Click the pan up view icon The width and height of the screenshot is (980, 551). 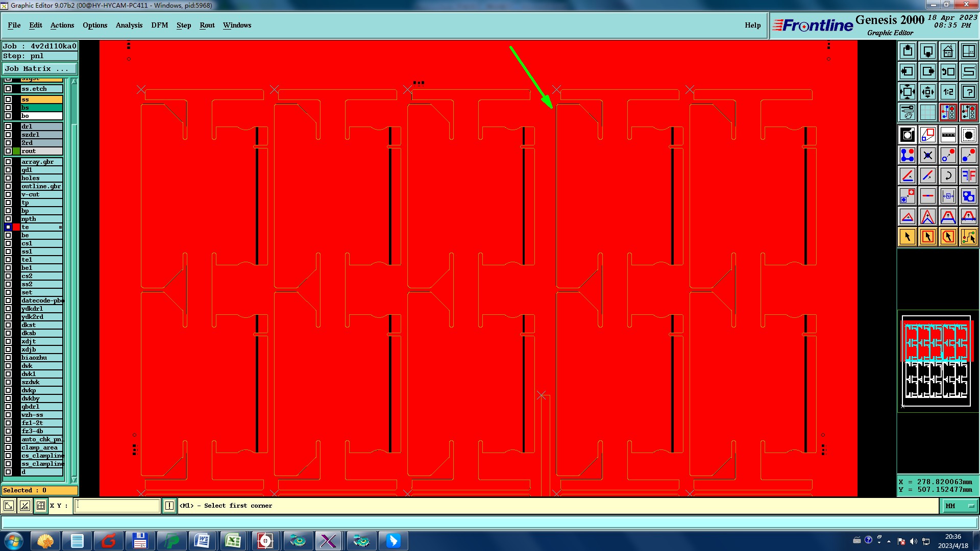(908, 51)
